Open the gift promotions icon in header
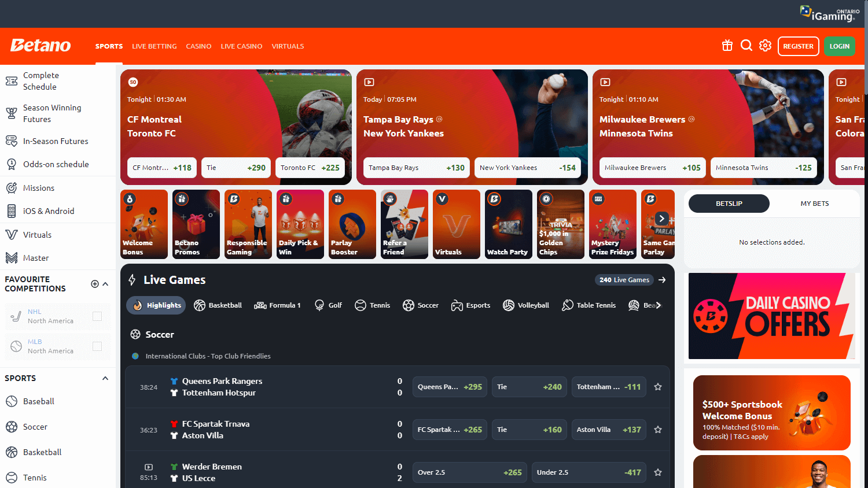 pos(727,46)
